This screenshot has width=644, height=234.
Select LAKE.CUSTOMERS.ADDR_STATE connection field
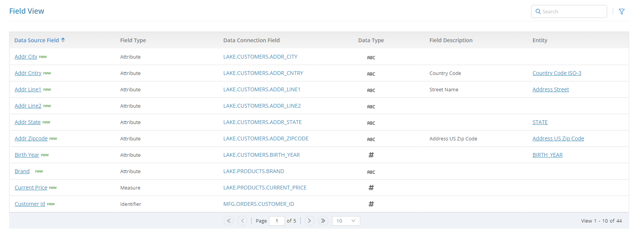point(262,122)
